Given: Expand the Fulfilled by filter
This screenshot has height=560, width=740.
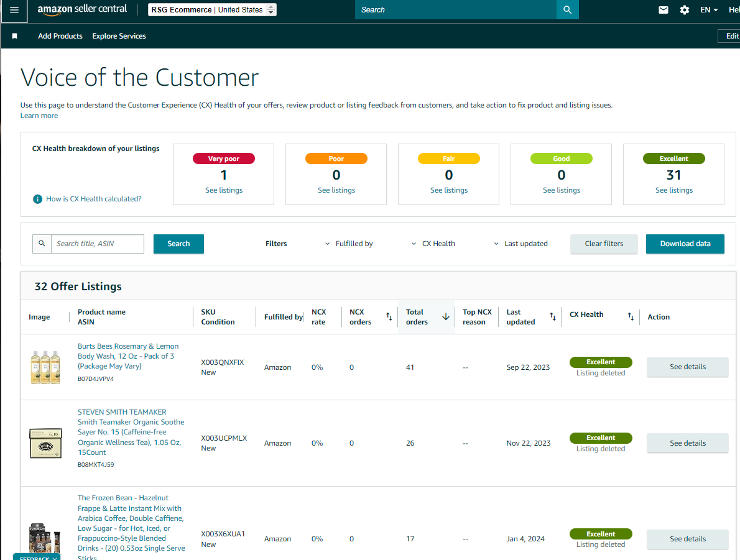Looking at the screenshot, I should point(349,244).
